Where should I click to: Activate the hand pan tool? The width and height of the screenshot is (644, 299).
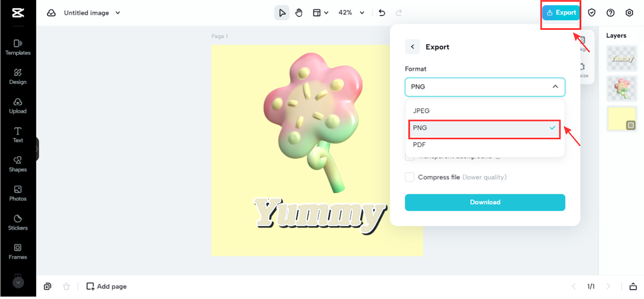click(x=299, y=13)
